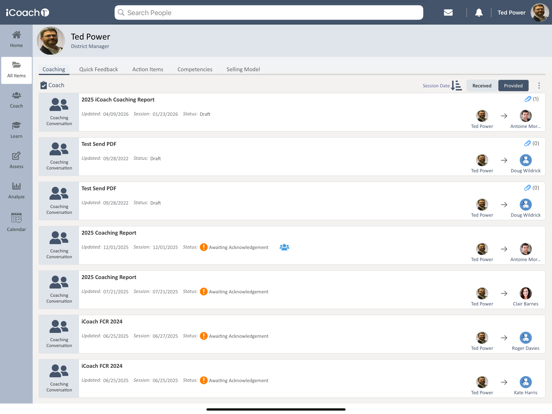Switch to the Quick Feedback tab
This screenshot has width=552, height=414.
99,69
